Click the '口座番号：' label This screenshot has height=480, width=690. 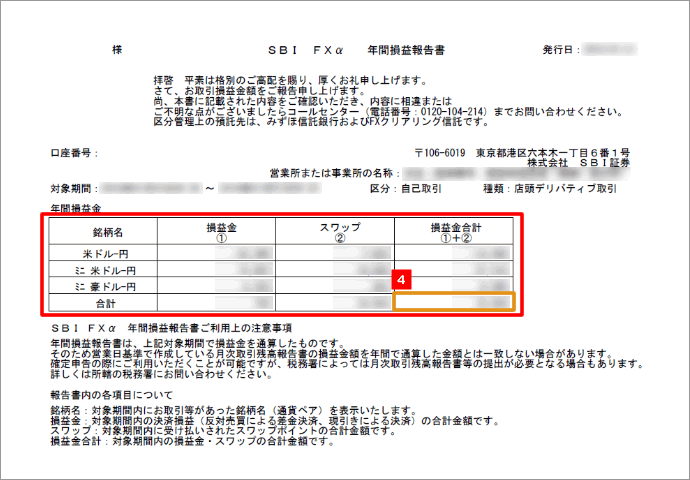[74, 153]
